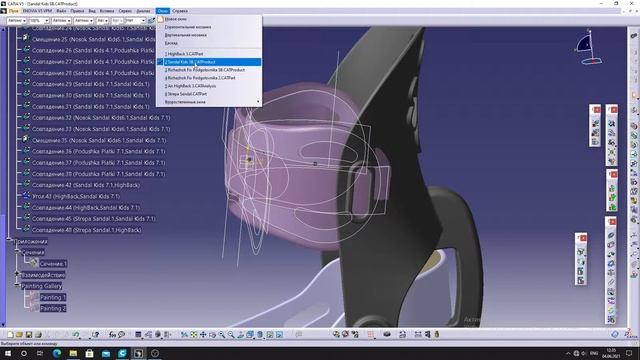Switch to 6 Strepa Sandal.CATPart window
Image resolution: width=640 pixels, height=360 pixels.
(x=209, y=94)
